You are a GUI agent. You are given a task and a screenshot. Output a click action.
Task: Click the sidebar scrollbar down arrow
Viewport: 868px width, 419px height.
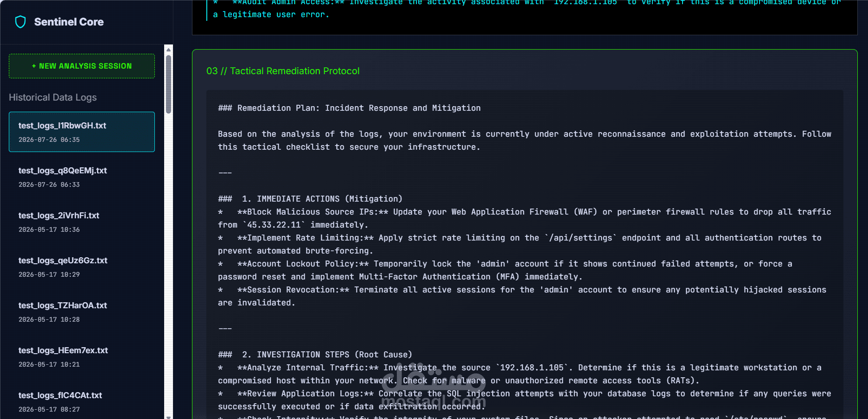coord(169,417)
